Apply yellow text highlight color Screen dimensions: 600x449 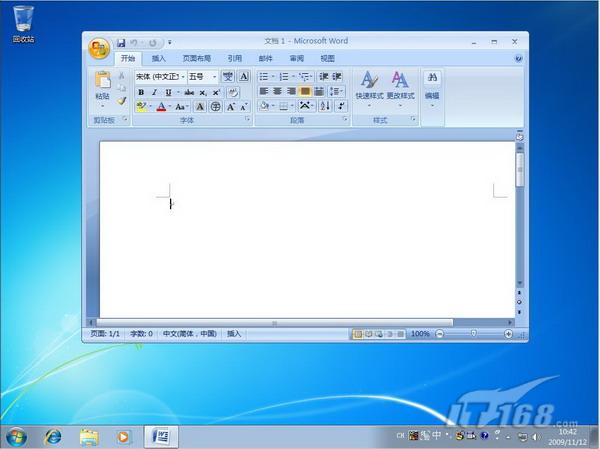(141, 107)
